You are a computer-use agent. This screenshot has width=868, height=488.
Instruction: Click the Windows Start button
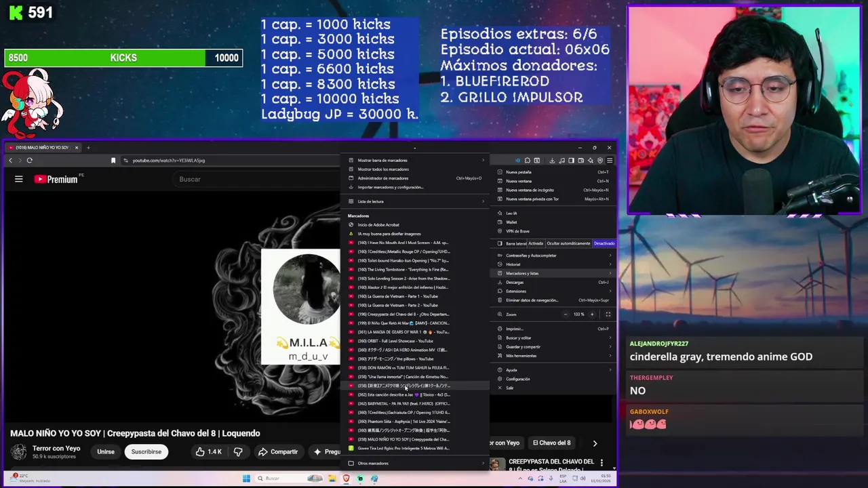246,479
